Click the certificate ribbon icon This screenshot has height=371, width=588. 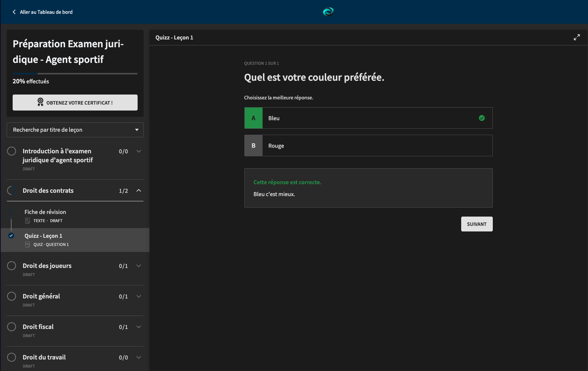pos(40,102)
